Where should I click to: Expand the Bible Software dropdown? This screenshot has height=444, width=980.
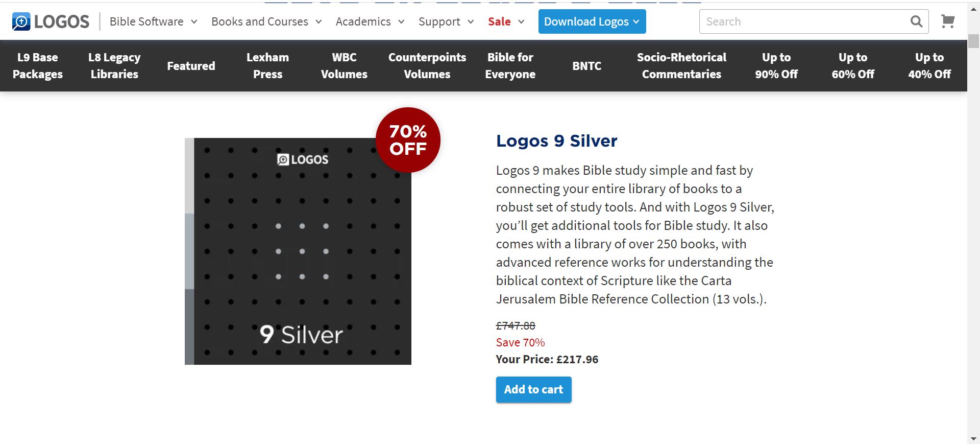(146, 21)
